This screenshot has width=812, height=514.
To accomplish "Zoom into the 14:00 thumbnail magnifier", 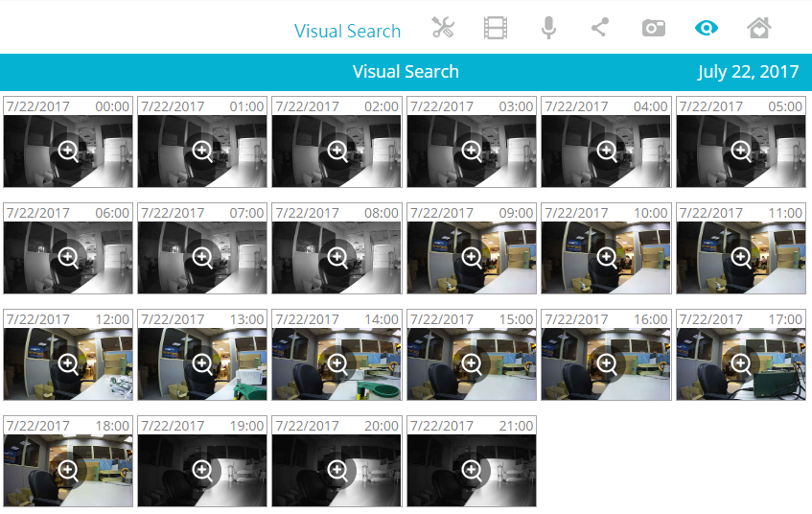I will [337, 363].
